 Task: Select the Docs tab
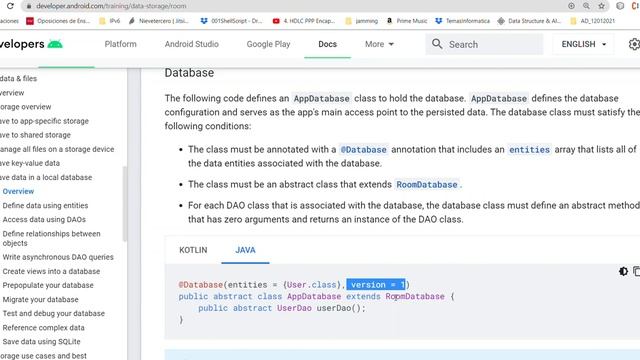[327, 44]
